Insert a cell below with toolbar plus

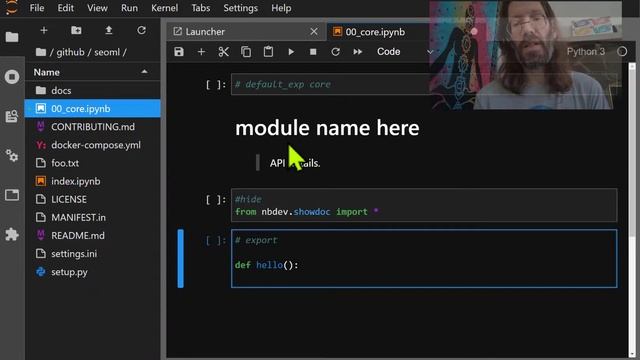[201, 52]
